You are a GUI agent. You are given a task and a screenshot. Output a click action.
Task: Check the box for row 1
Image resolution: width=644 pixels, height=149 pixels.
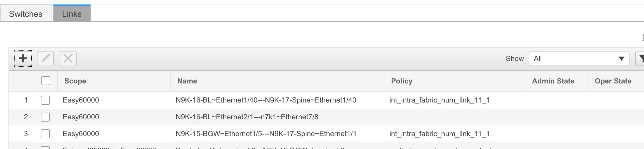[x=45, y=100]
